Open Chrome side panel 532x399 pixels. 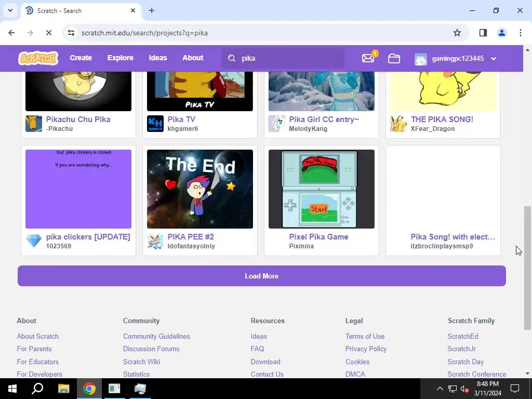[483, 33]
